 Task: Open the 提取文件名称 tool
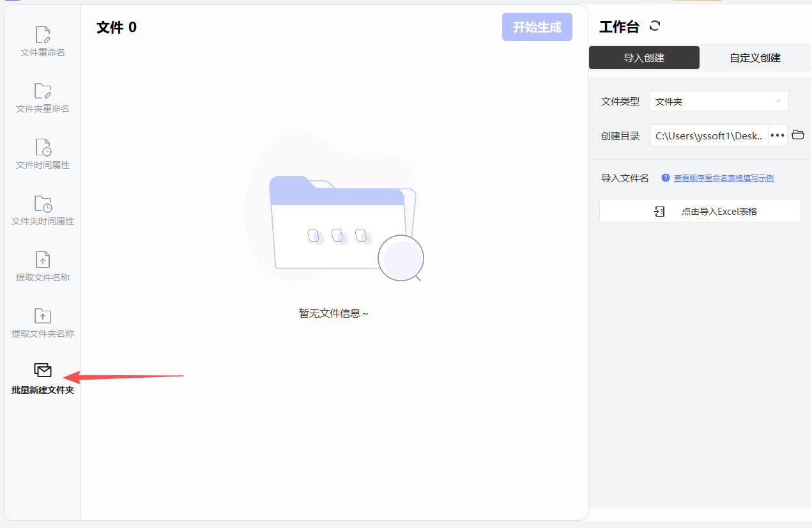point(43,267)
